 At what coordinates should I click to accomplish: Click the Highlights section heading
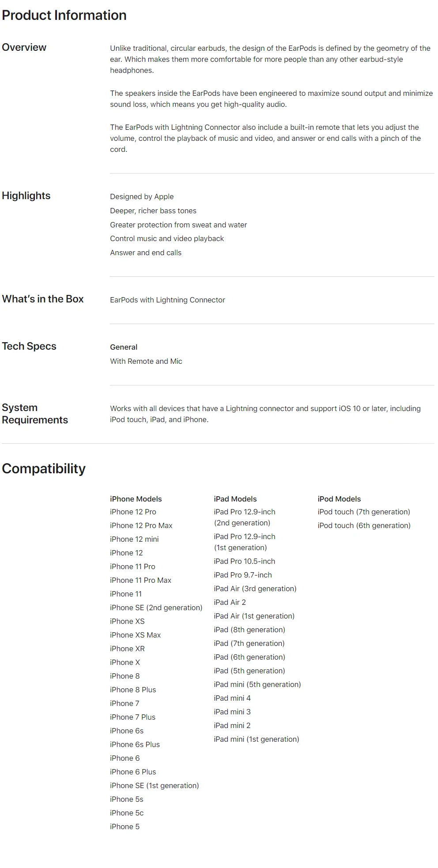click(26, 196)
